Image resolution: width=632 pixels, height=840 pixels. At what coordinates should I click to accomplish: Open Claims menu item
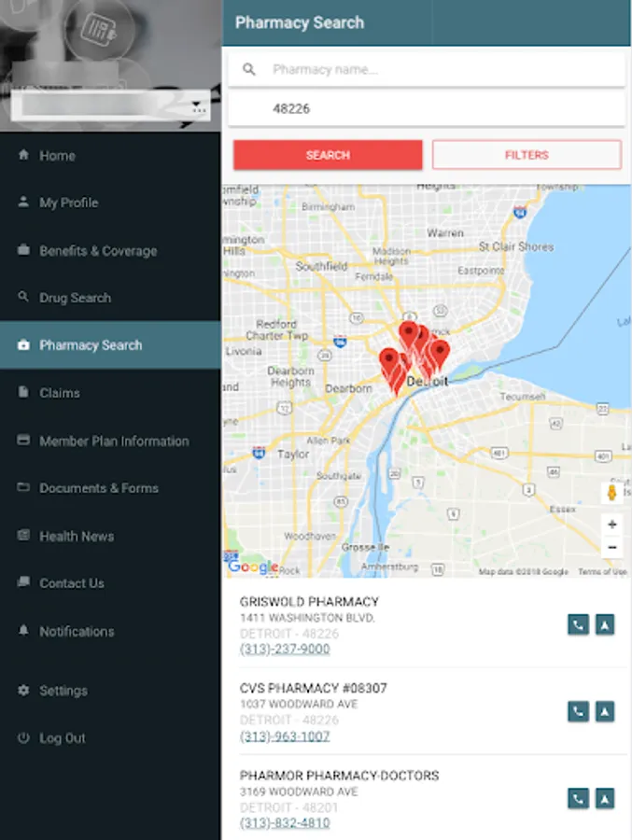tap(110, 393)
